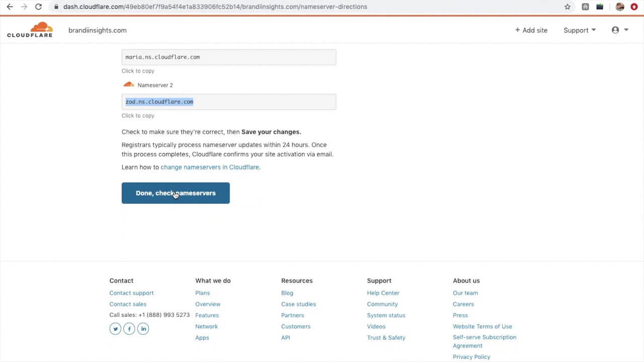Click browser forward arrow
Viewport: 644px width, 362px height.
point(24,7)
